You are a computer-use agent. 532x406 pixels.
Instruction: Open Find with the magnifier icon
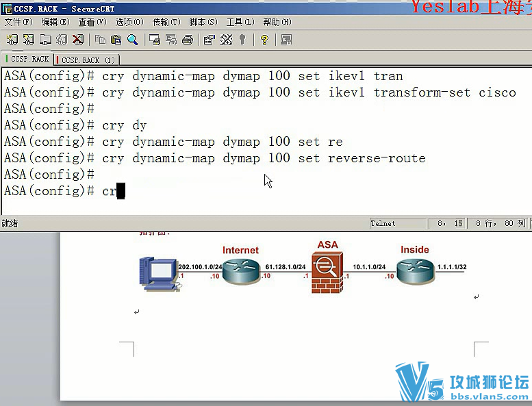tap(132, 40)
